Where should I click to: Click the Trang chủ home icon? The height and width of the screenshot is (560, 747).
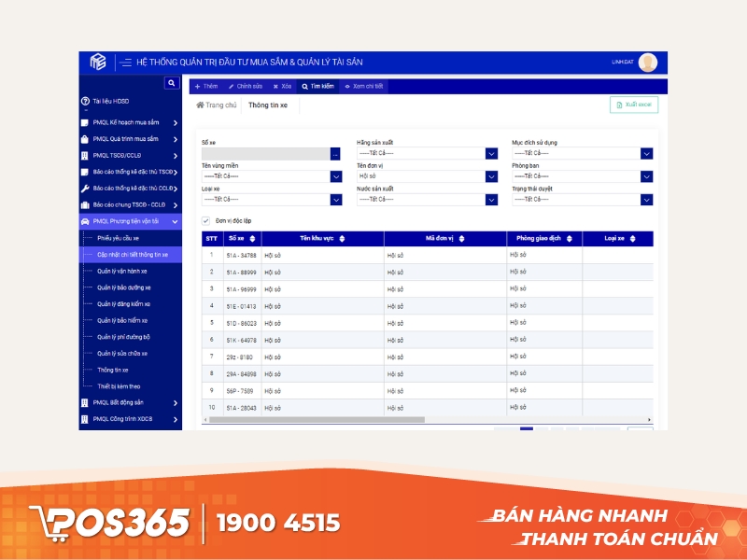[x=199, y=105]
